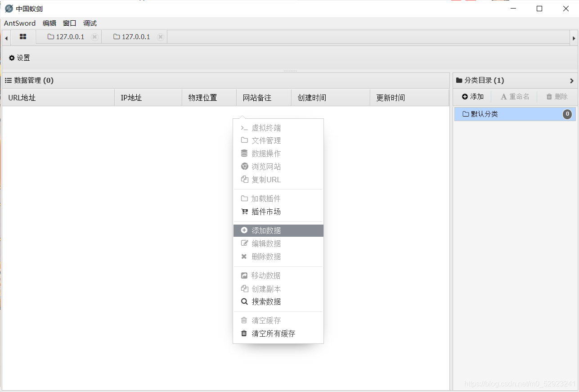This screenshot has width=579, height=392.
Task: Choose 清空所有缓存 in context menu
Action: (x=278, y=333)
